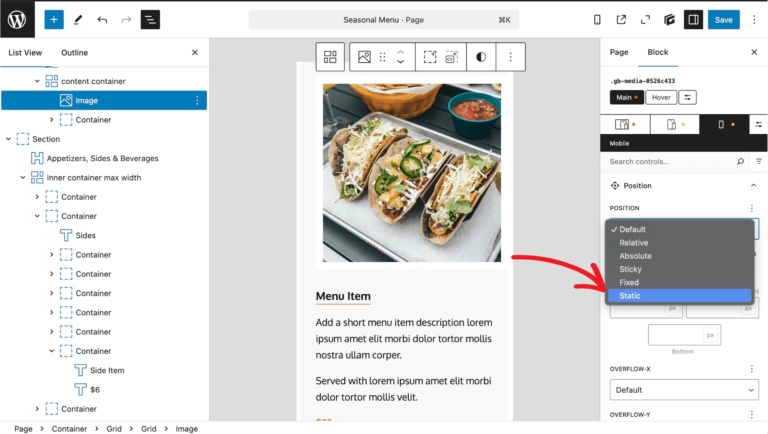Open the WordPress logo menu
Image resolution: width=768 pixels, height=434 pixels.
17,20
